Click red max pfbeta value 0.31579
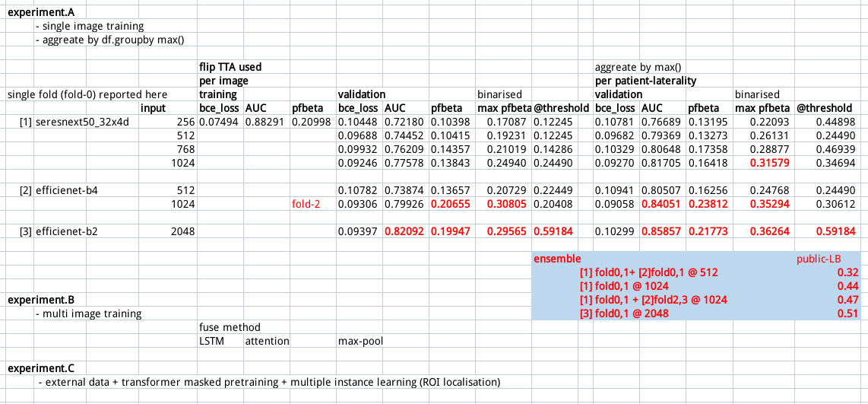 (x=771, y=163)
